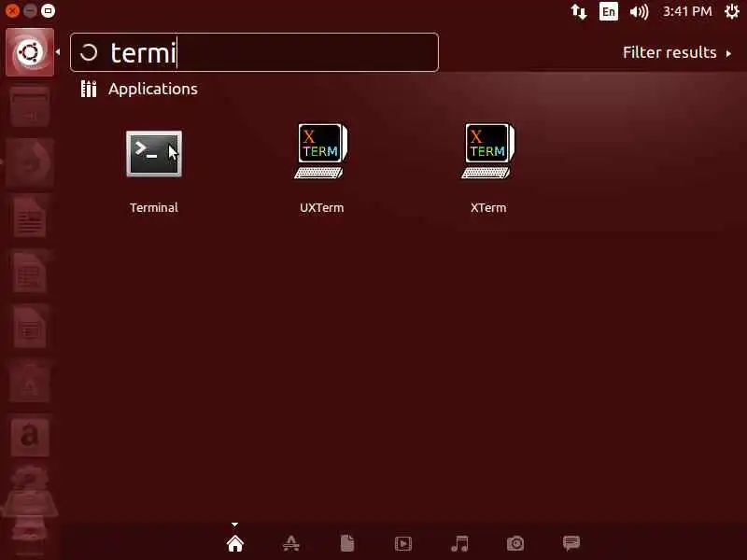Maximize the Dash window
Image resolution: width=747 pixels, height=560 pixels.
[49, 10]
